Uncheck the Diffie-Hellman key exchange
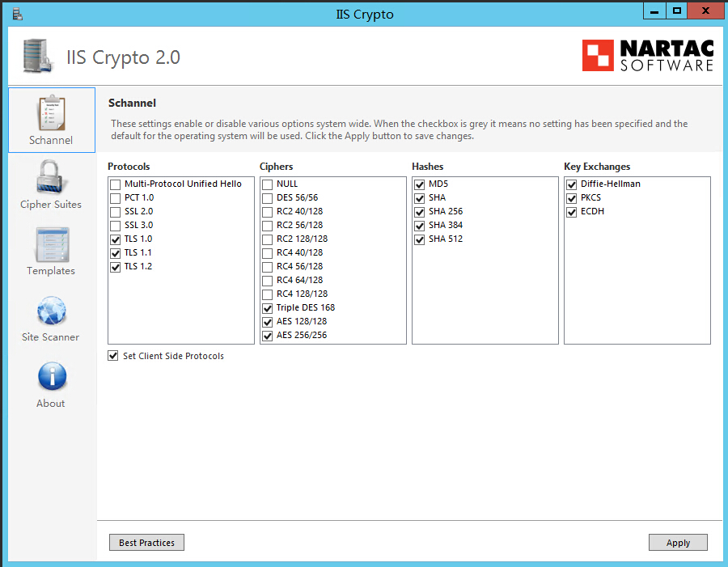This screenshot has height=567, width=728. (572, 184)
